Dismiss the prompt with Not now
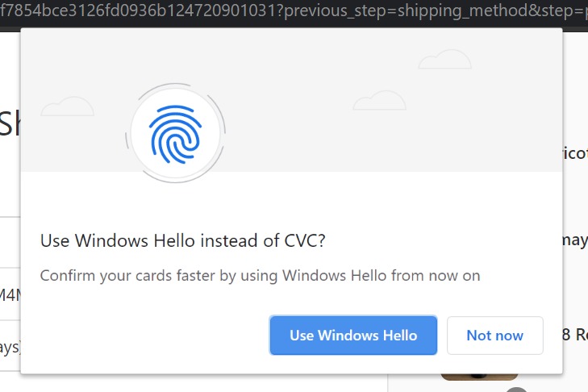Screen dimensions: 588x392 click(x=494, y=336)
